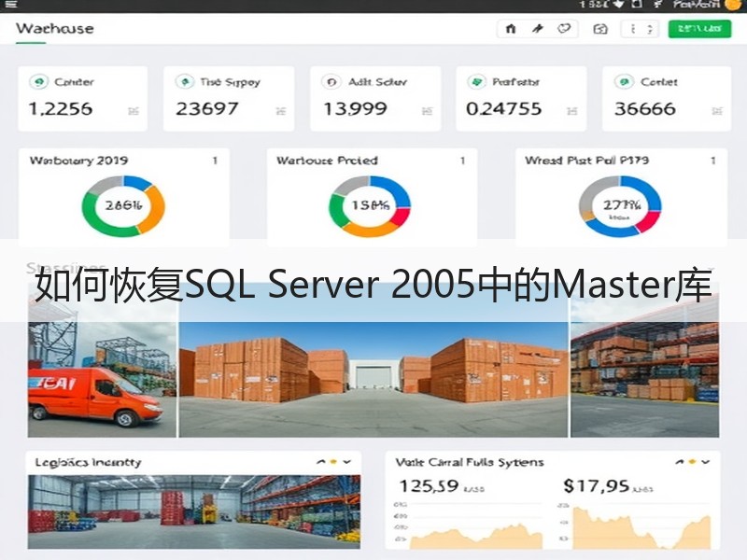
Task: Select the 1,2256 value
Action: tap(61, 109)
